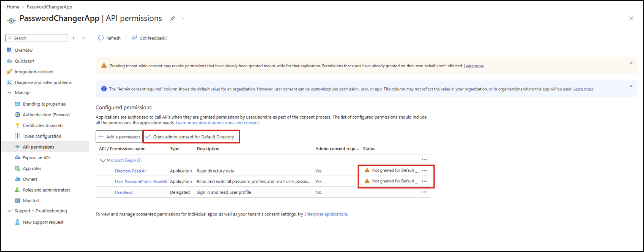The height and width of the screenshot is (252, 644).
Task: Open User.Read permission
Action: coord(124,192)
